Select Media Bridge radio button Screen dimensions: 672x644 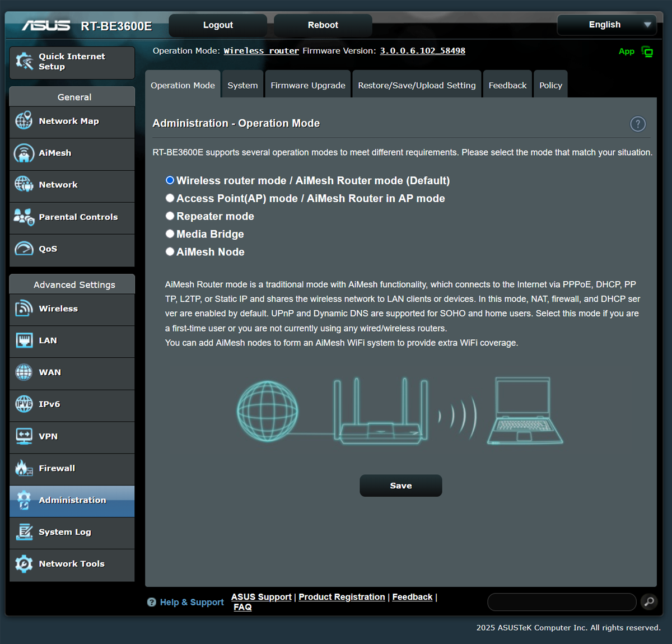[170, 234]
